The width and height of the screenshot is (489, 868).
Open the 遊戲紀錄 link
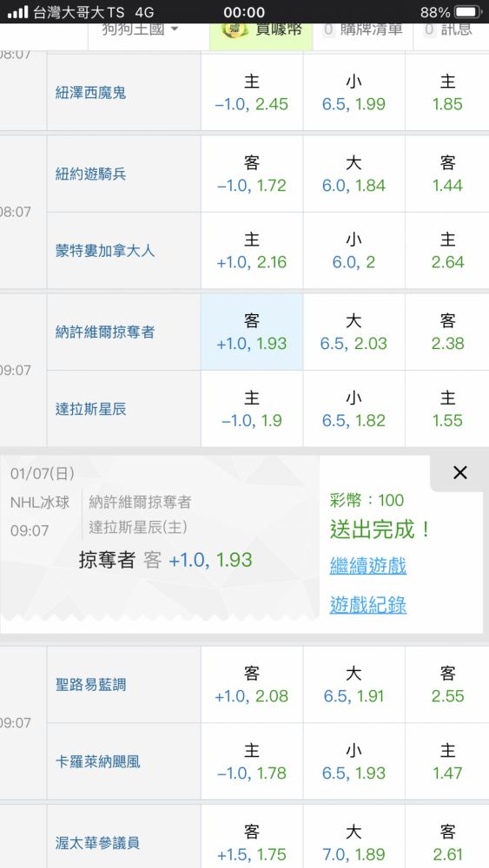tap(368, 604)
